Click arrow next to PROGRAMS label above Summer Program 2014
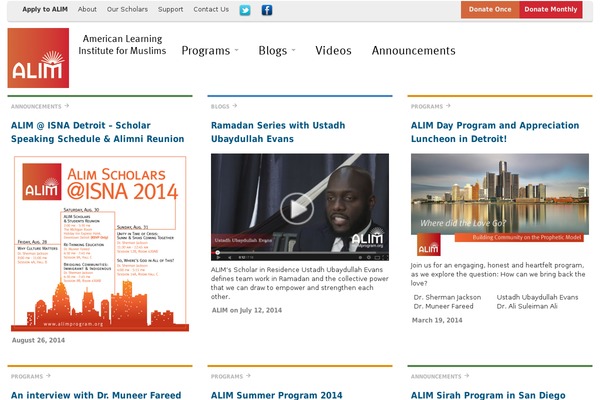Screen dimensions: 600x400 [x=248, y=376]
